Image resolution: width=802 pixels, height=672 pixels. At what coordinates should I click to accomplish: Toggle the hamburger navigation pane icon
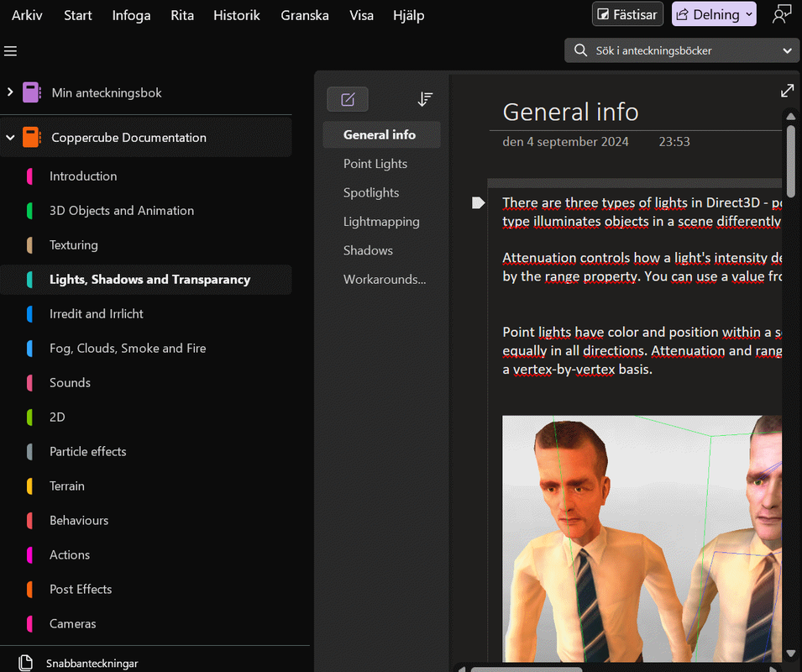point(10,51)
